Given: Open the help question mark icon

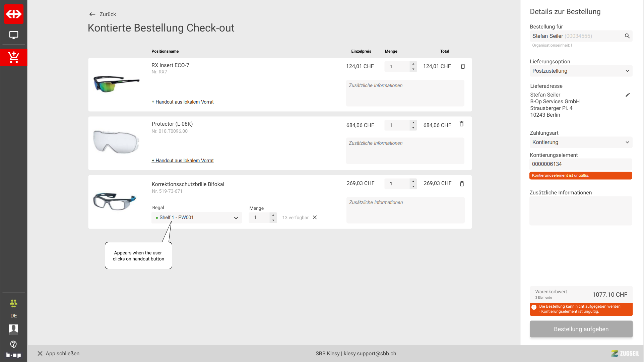Looking at the screenshot, I should (13, 344).
